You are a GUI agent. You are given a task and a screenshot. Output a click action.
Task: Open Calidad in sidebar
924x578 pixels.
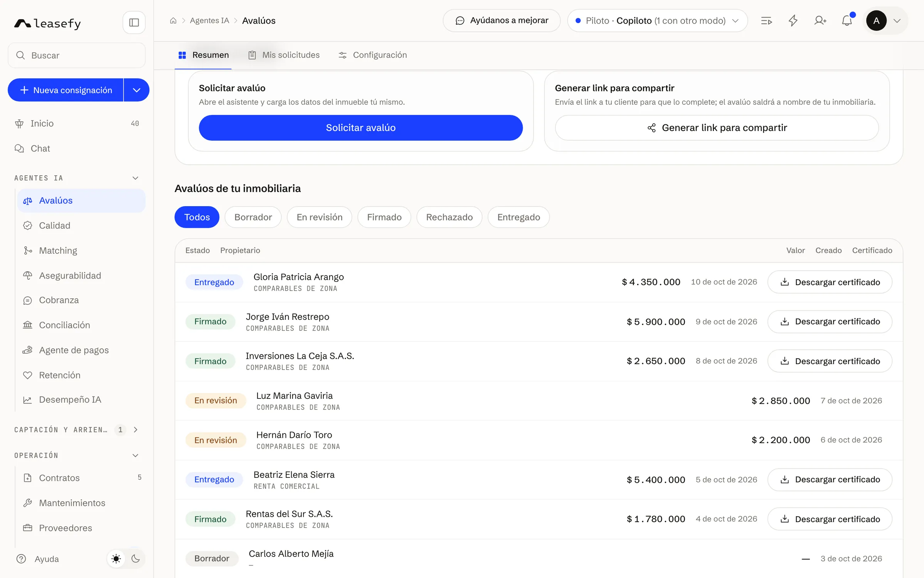pos(81,225)
